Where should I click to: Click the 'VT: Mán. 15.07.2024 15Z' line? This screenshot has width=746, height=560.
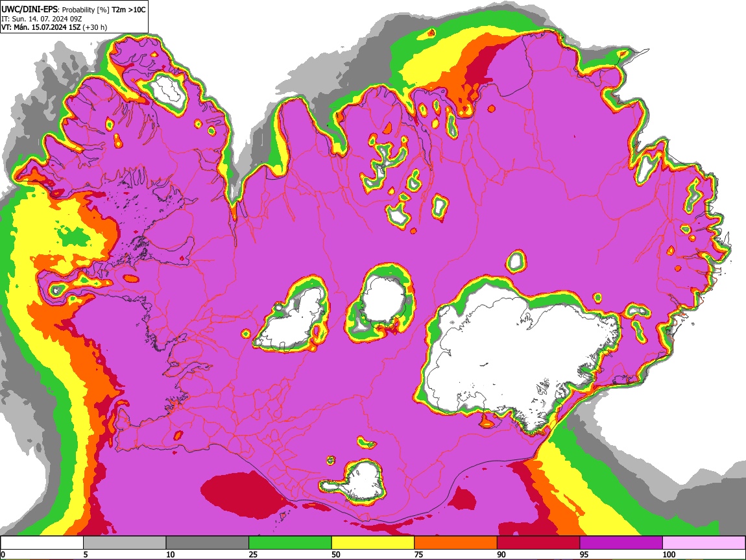(x=41, y=27)
